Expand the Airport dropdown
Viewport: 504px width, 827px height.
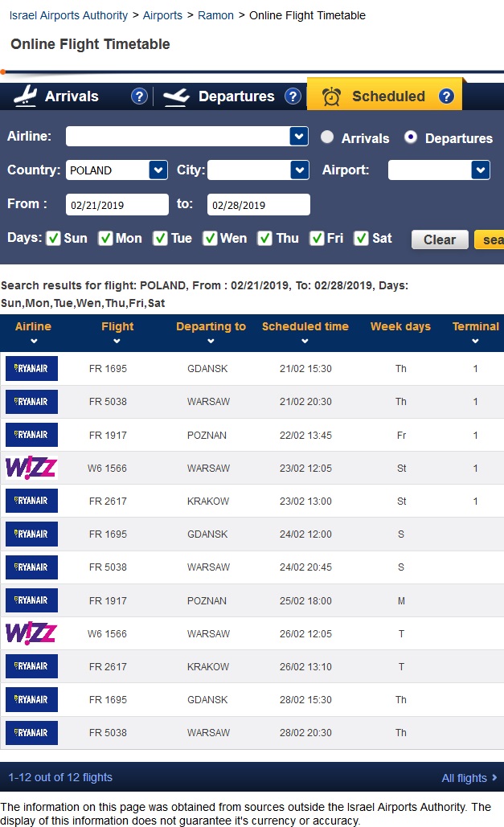480,170
